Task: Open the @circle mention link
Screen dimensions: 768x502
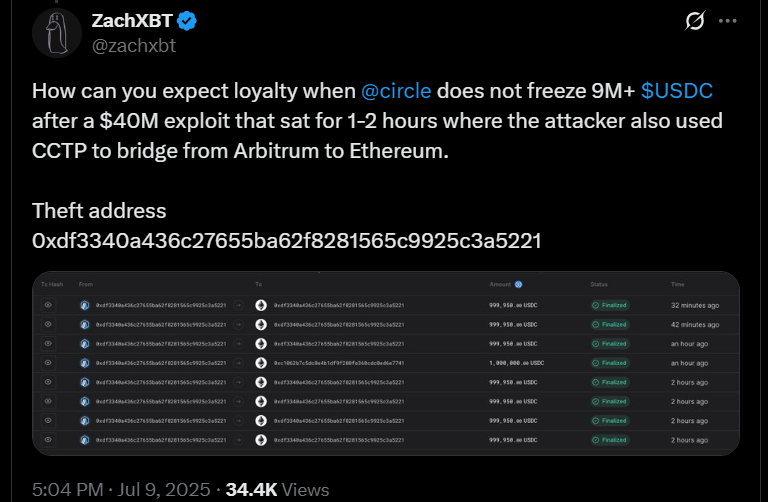Action: coord(396,91)
